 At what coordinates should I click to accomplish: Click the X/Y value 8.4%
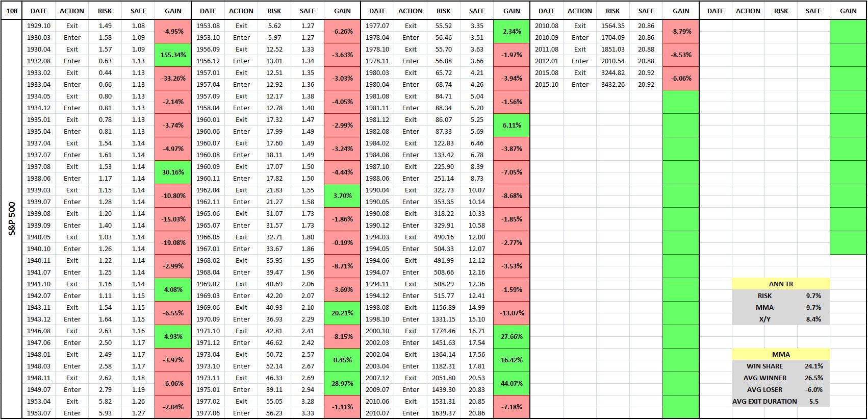pyautogui.click(x=813, y=319)
